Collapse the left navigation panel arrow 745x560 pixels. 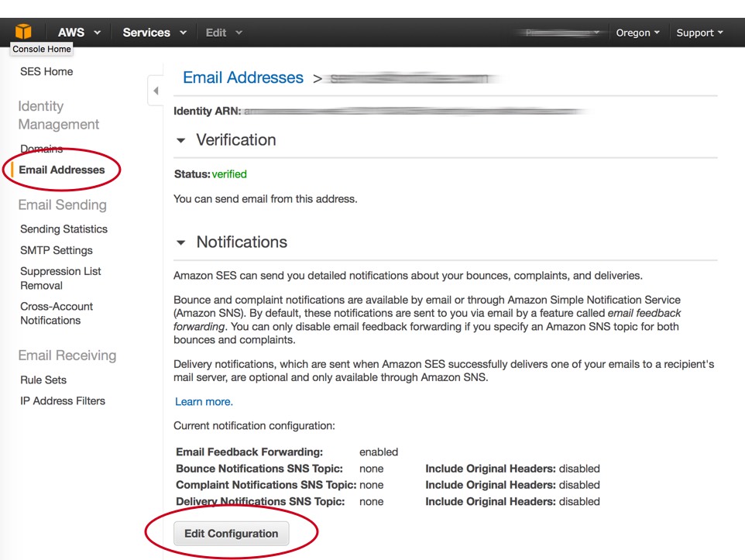pyautogui.click(x=156, y=91)
